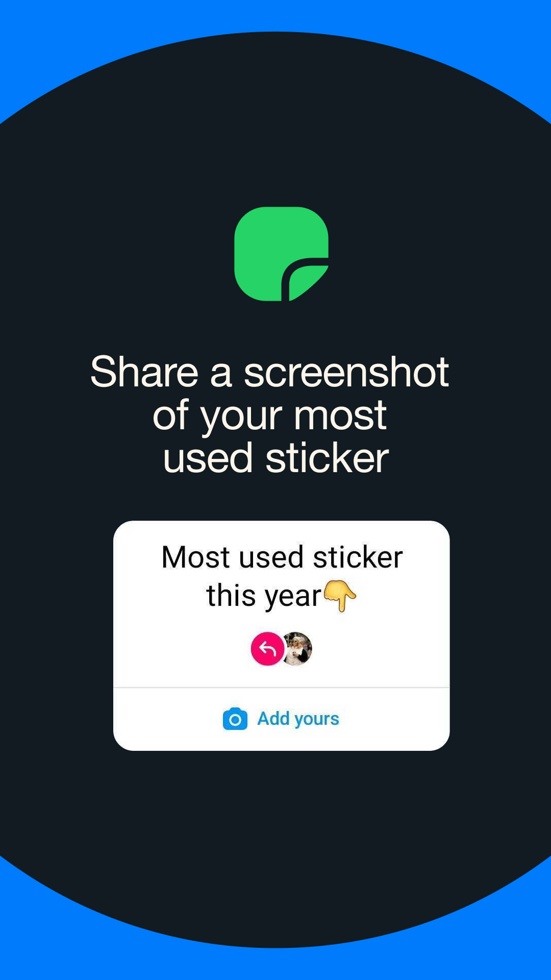Tap the pointing-down hand emoji
This screenshot has height=980, width=551.
pos(340,596)
